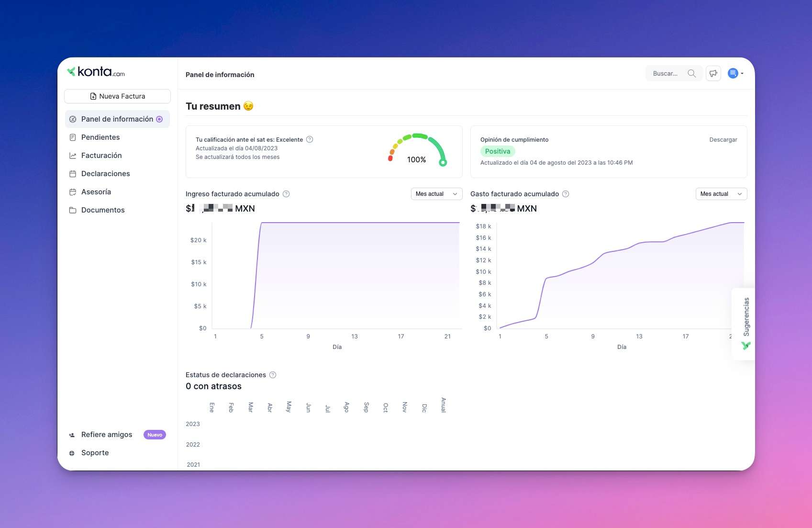Click the search magnifier icon
The height and width of the screenshot is (528, 812).
[x=691, y=73]
